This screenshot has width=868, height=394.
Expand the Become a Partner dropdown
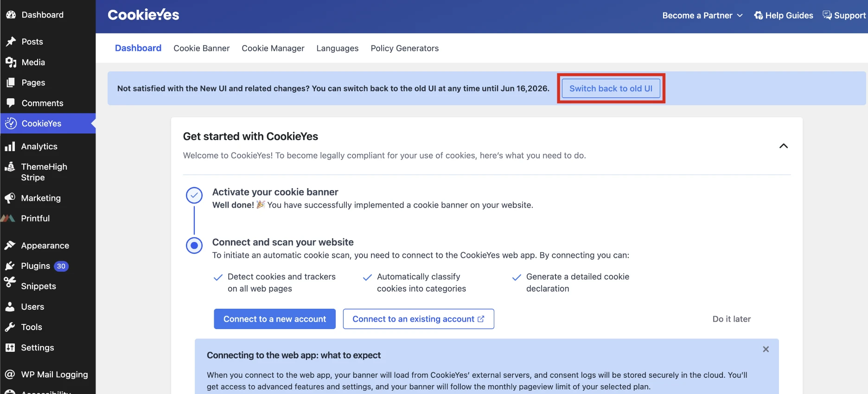(x=702, y=15)
